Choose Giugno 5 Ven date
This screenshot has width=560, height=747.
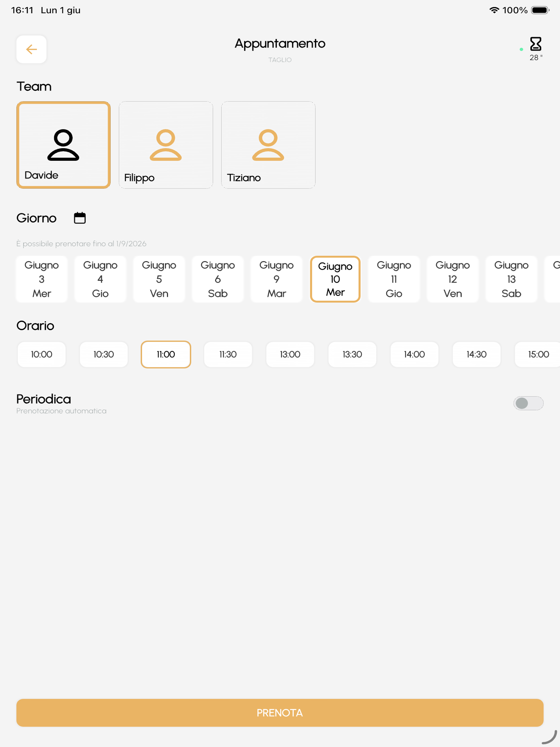159,279
